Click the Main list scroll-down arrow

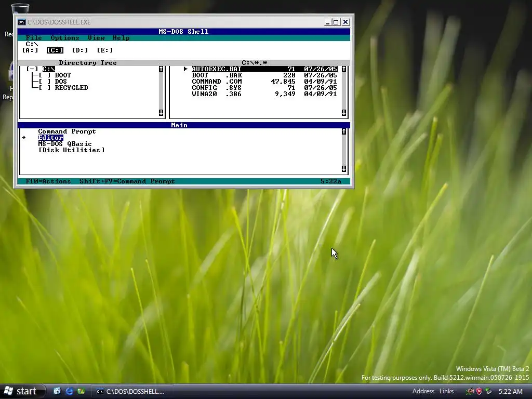click(344, 169)
